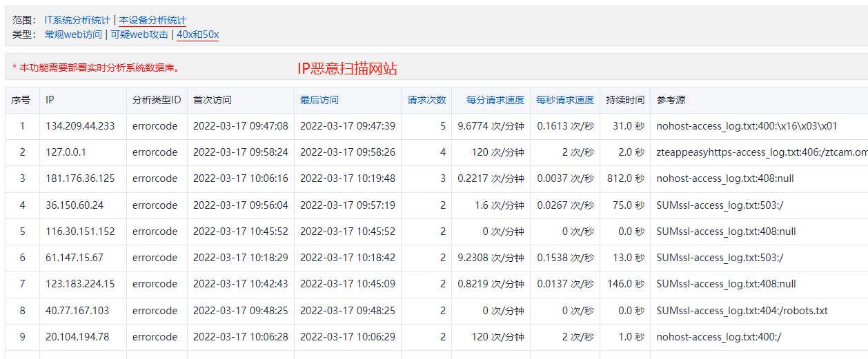Click first-visit time 2022-03-17 09:58:24
This screenshot has width=868, height=359.
click(241, 152)
